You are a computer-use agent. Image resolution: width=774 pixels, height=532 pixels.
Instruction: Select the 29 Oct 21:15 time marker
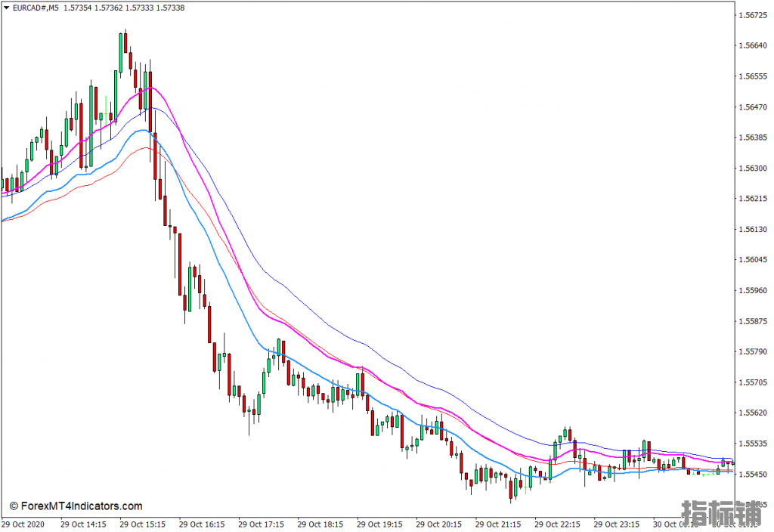pos(498,524)
